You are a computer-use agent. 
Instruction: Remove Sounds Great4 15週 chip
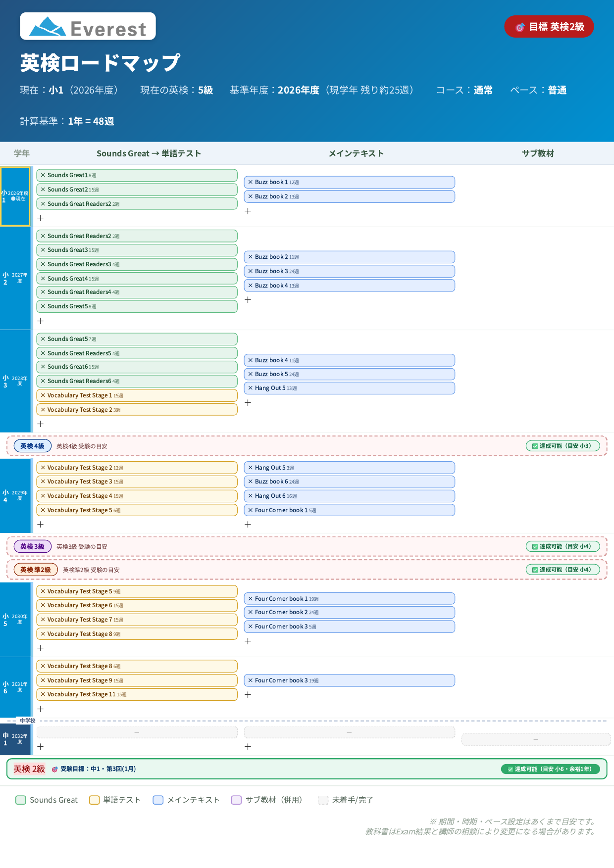click(x=43, y=279)
